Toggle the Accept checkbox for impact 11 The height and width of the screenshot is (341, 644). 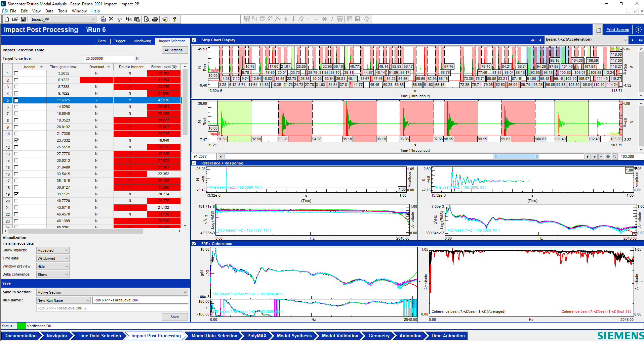pyautogui.click(x=16, y=140)
